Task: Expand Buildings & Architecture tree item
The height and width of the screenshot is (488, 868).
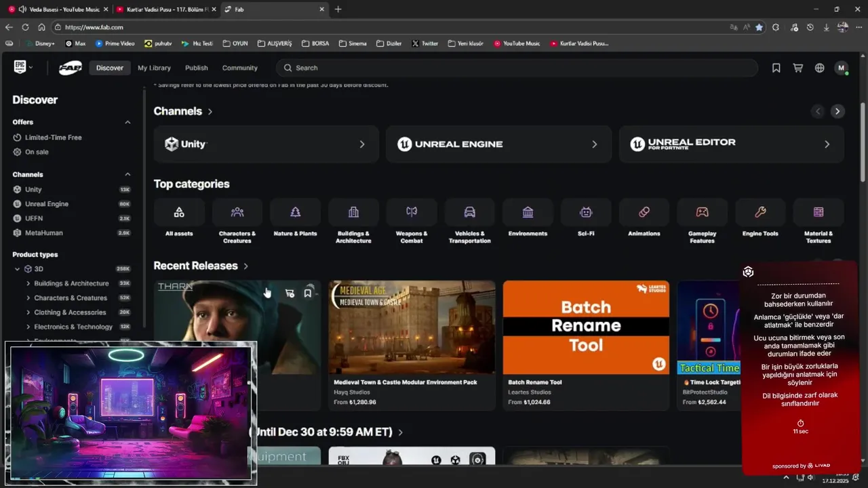Action: [28, 283]
